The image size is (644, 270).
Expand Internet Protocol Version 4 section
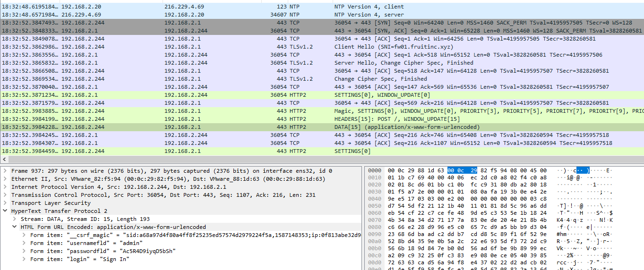(5, 187)
